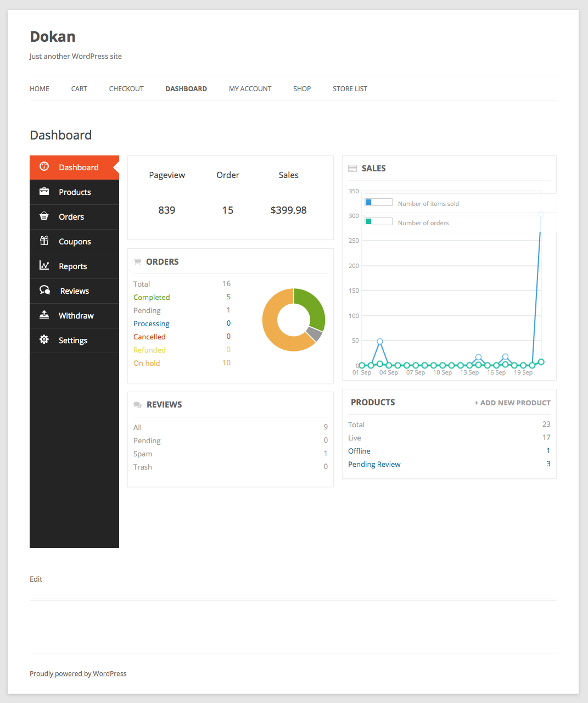Click the Sales value $399.98

(289, 210)
